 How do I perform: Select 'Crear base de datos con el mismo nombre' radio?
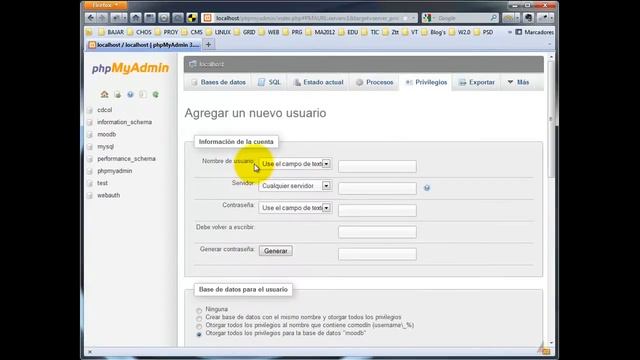click(x=199, y=318)
